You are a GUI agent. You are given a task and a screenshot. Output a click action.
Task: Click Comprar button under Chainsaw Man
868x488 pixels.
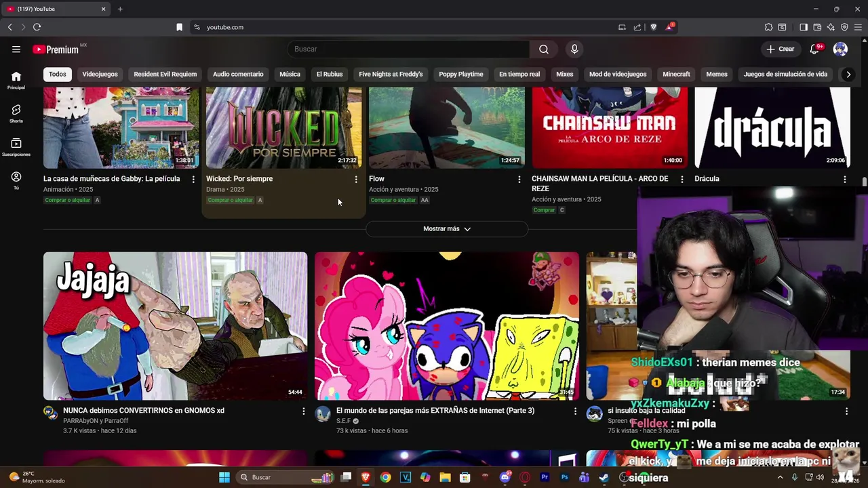544,210
